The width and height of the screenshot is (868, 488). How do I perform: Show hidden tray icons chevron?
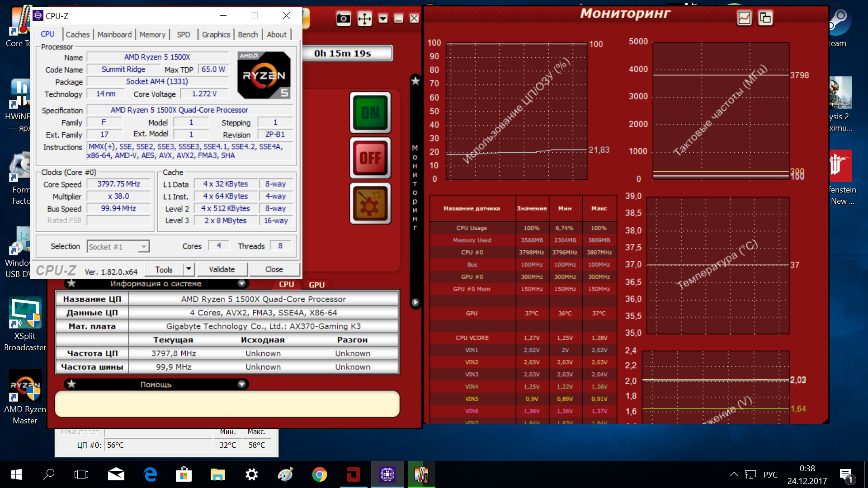tap(734, 474)
